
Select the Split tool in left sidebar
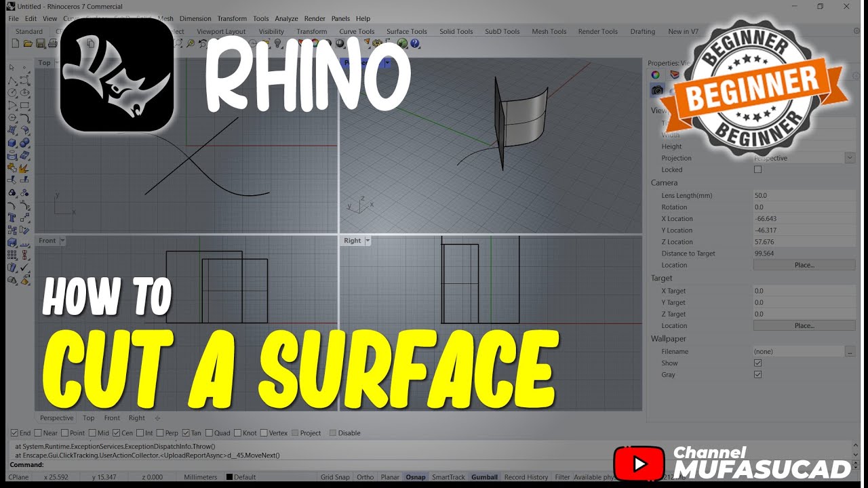[x=24, y=179]
